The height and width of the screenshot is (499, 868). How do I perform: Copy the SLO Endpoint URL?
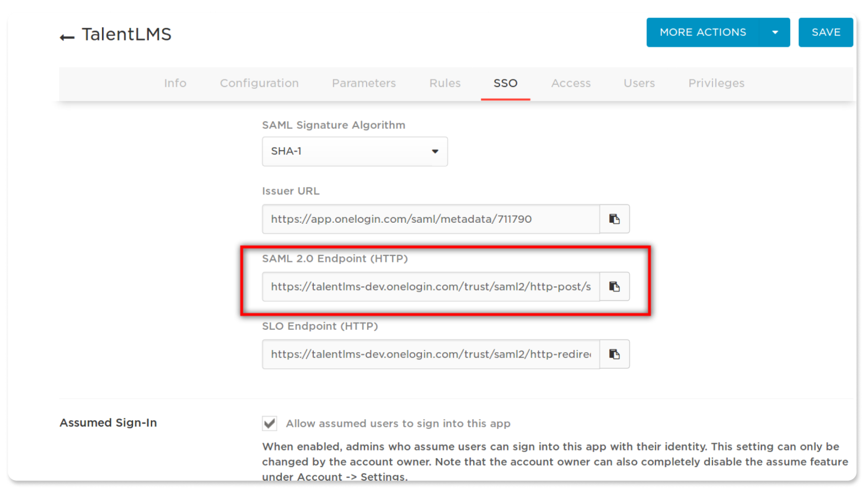(614, 354)
